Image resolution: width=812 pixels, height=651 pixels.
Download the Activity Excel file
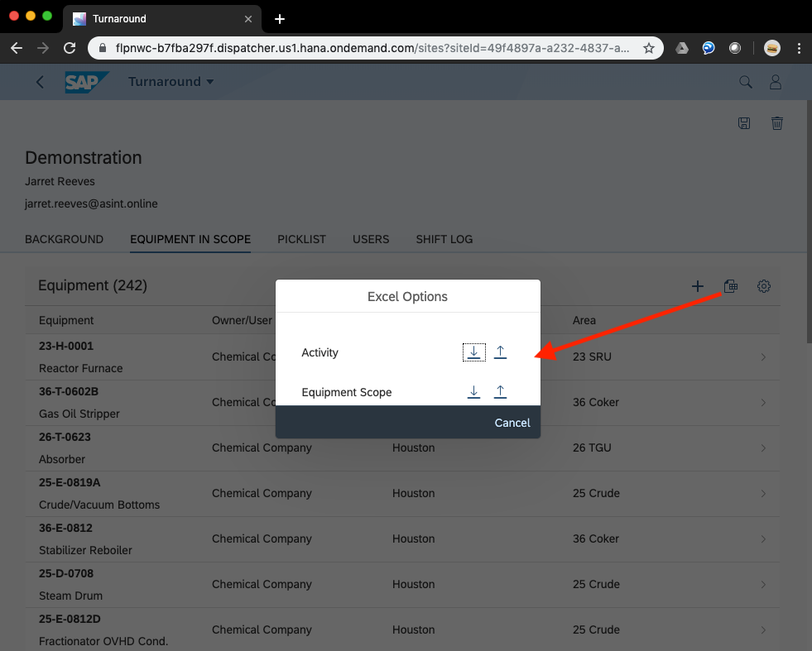click(473, 352)
